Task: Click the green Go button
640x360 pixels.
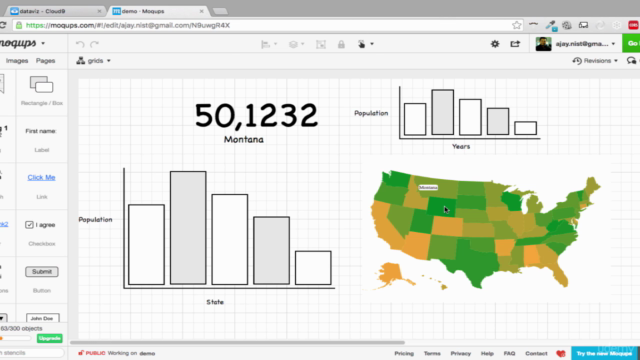Action: point(631,43)
